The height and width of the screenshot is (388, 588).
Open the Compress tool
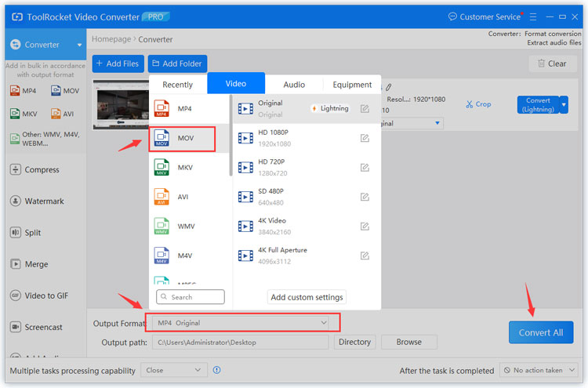tap(34, 169)
